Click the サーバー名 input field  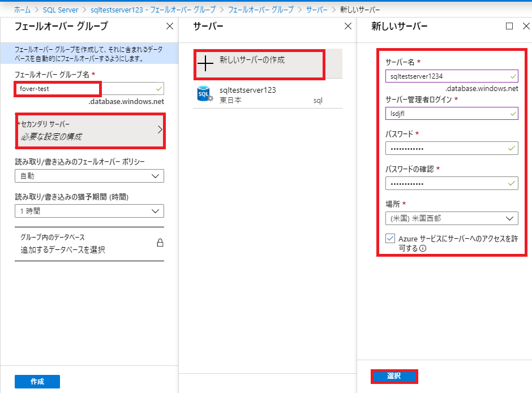pyautogui.click(x=452, y=76)
